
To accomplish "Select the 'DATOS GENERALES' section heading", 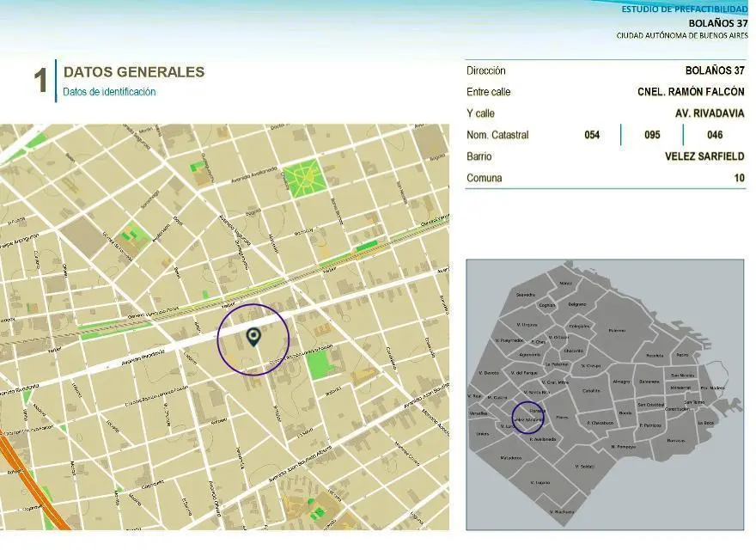I will 134,72.
